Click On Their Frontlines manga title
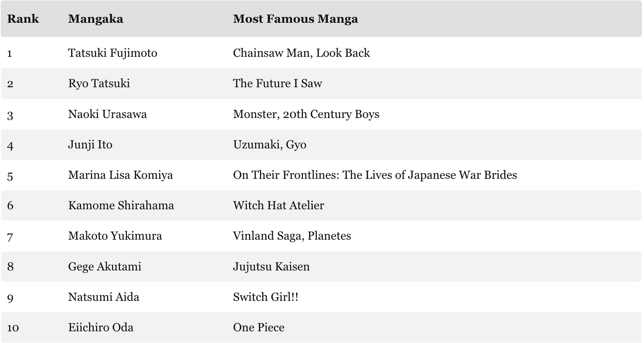 [x=375, y=175]
